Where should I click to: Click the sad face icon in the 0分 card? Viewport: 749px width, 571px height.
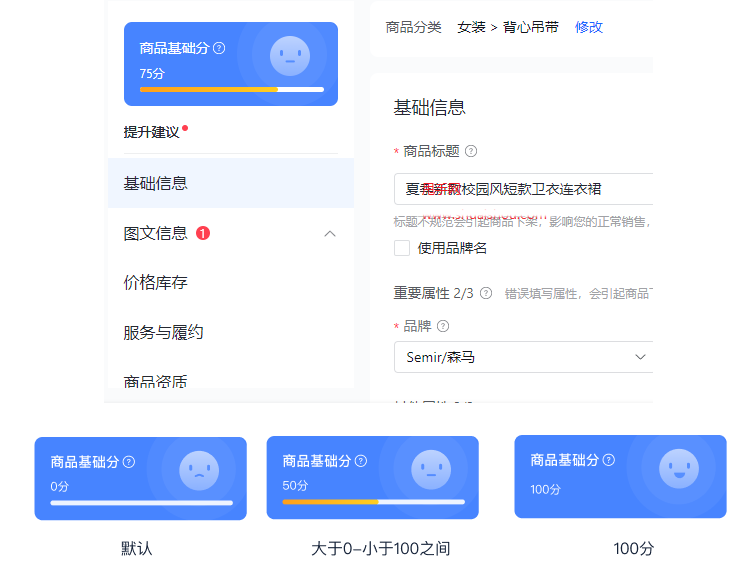click(x=199, y=470)
